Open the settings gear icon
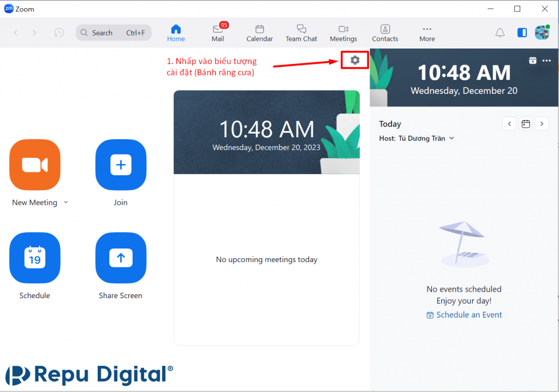This screenshot has width=559, height=392. pyautogui.click(x=355, y=60)
